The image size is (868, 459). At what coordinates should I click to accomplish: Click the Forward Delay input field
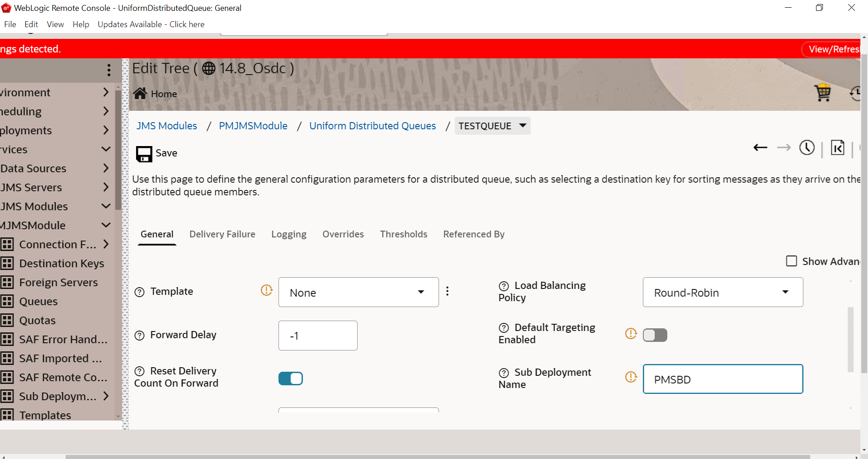pos(318,336)
